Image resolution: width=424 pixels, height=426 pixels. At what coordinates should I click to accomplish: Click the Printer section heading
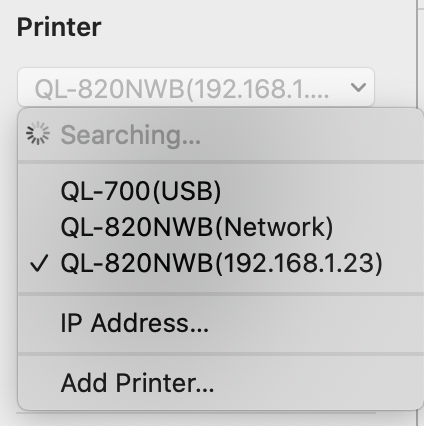(59, 27)
